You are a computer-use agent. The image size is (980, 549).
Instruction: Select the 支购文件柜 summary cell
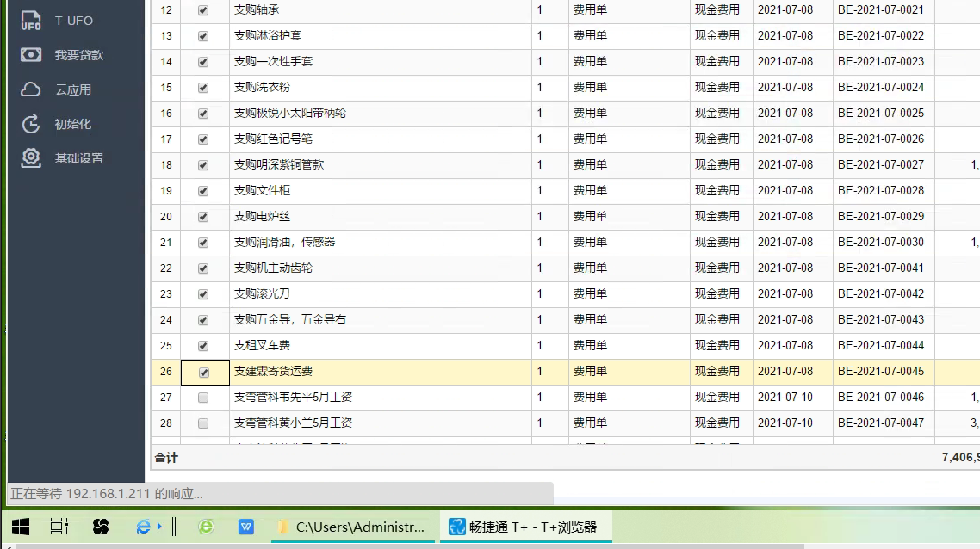coord(380,190)
